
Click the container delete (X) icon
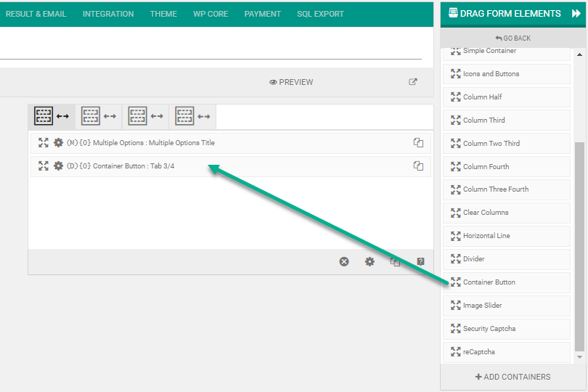[x=344, y=261]
